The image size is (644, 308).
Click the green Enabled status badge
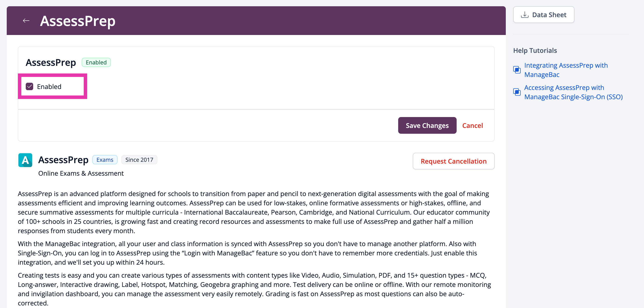(96, 62)
